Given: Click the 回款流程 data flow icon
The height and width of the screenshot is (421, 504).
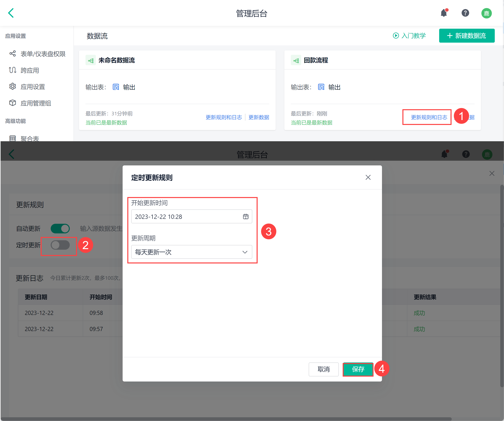Looking at the screenshot, I should (x=296, y=61).
